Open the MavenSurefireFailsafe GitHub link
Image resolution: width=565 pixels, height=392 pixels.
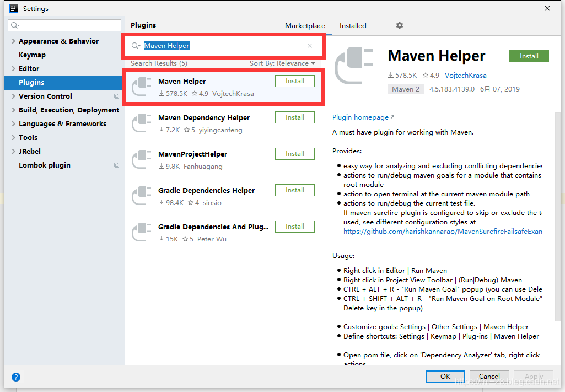(443, 232)
